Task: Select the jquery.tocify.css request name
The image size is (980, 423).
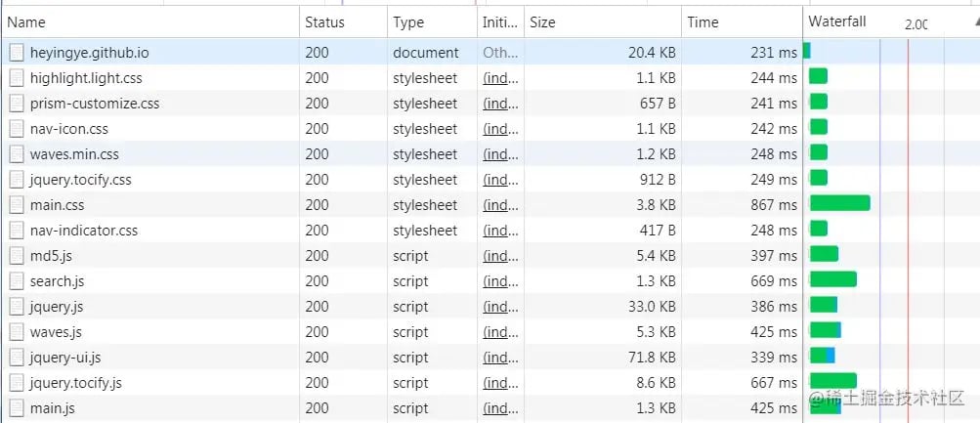Action: 81,180
